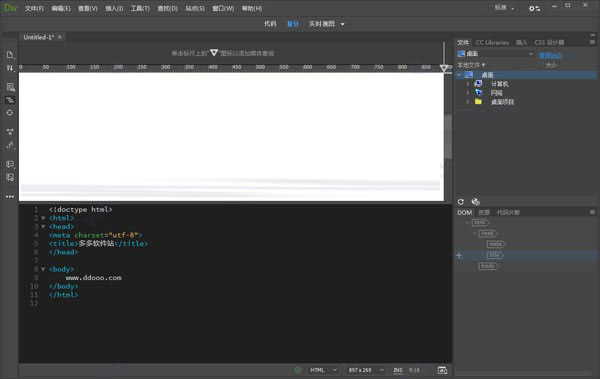Screen dimensions: 600x379
Task: Open the File Management up-down arrows icon
Action: [10, 68]
